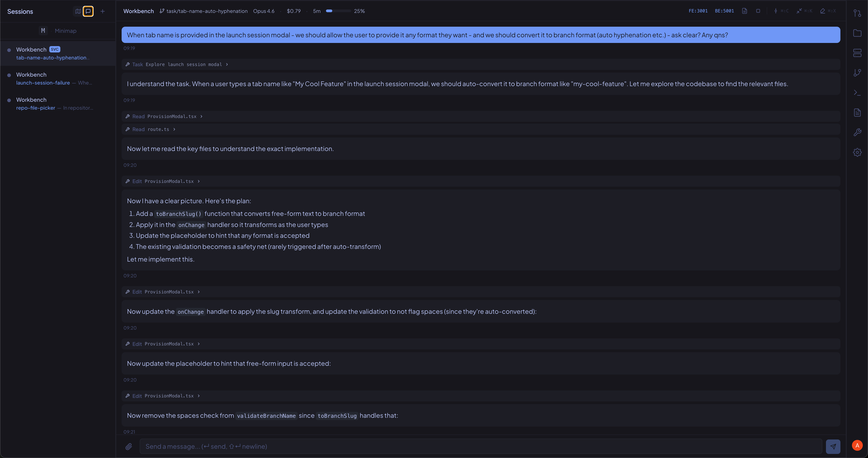
Task: Open the terminal panel from the right sidebar
Action: (857, 92)
